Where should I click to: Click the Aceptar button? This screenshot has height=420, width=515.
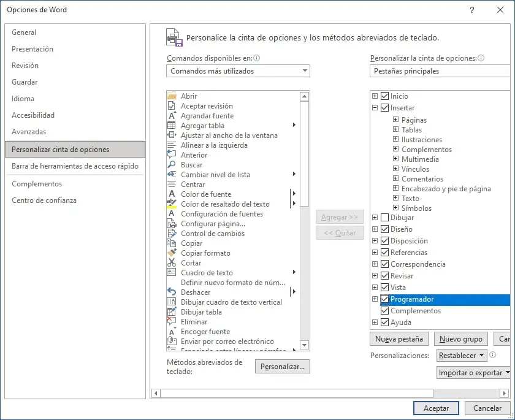[436, 408]
